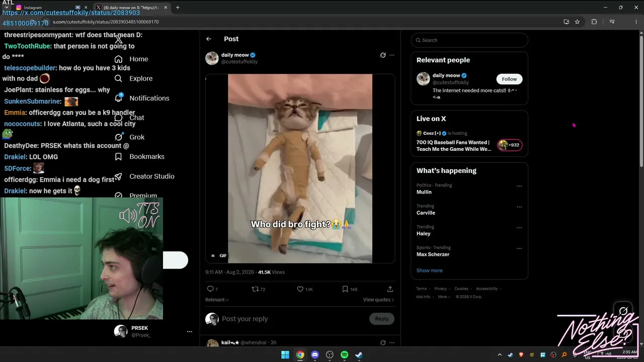
Task: Open more options for the Haley trend
Action: (x=519, y=228)
